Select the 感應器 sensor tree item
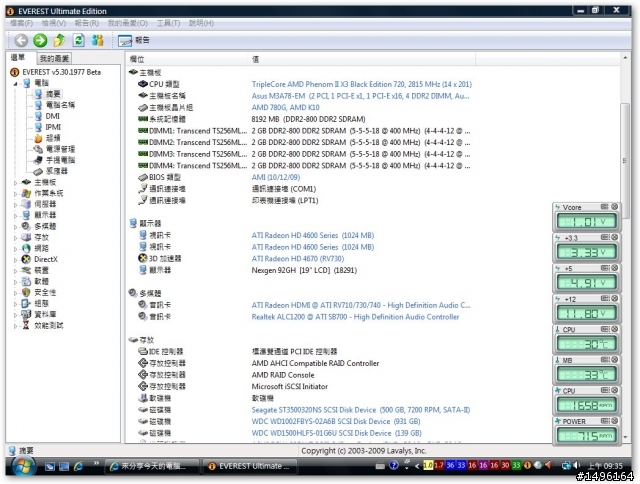Viewport: 640px width, 484px height. (x=56, y=171)
